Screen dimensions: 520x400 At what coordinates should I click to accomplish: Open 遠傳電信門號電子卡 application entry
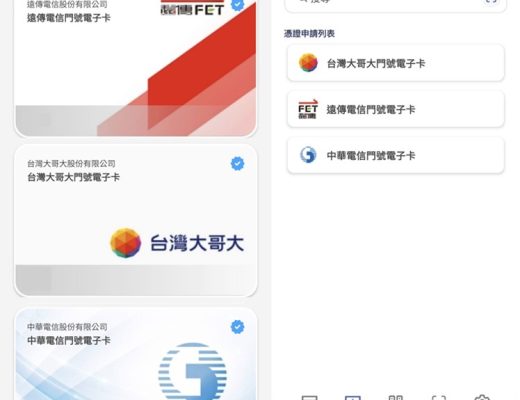(396, 109)
